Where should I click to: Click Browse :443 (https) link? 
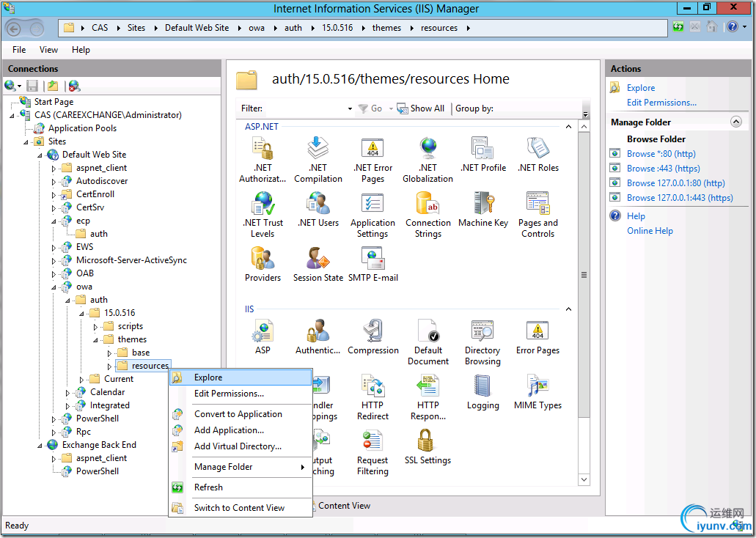click(664, 169)
